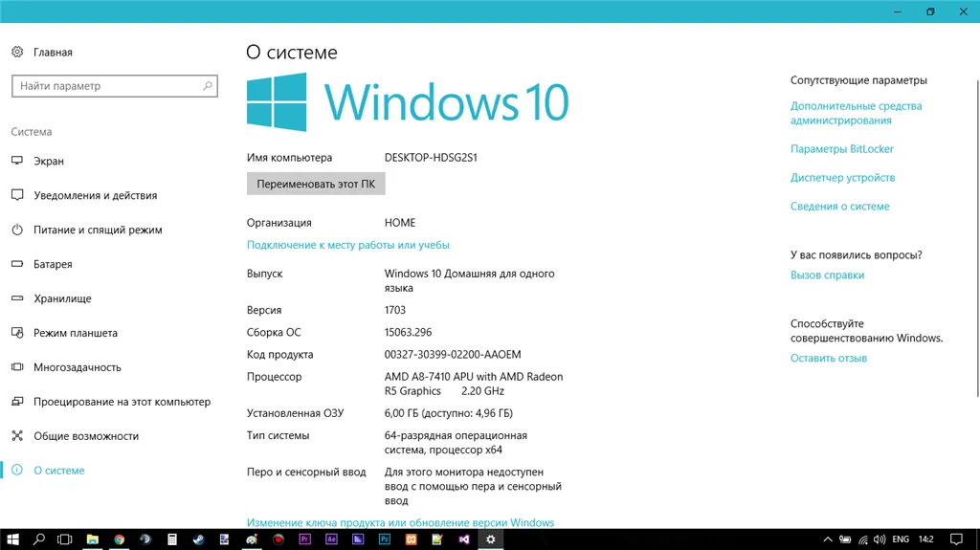
Task: Open Paint palette icon in taskbar
Action: coord(252,539)
